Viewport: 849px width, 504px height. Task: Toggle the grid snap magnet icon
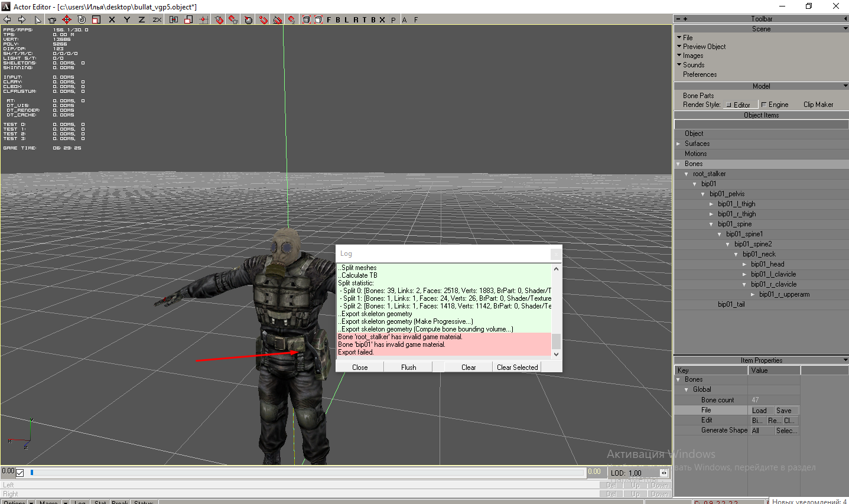(219, 19)
